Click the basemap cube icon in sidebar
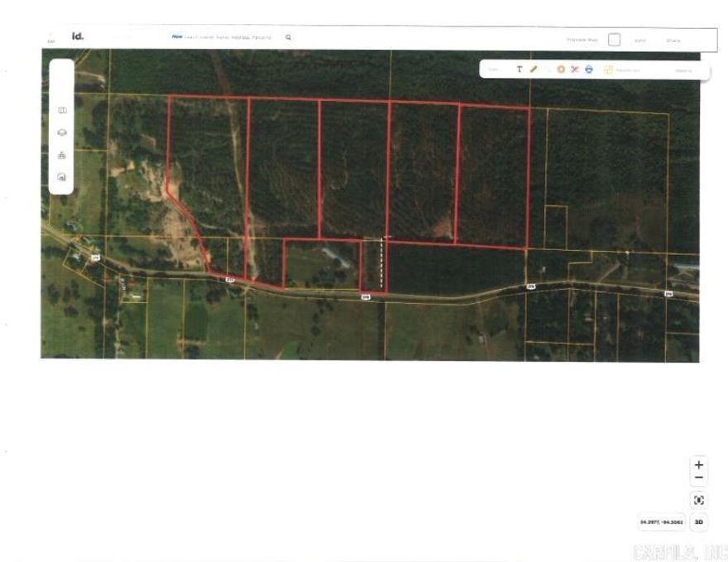The image size is (728, 562). (61, 132)
